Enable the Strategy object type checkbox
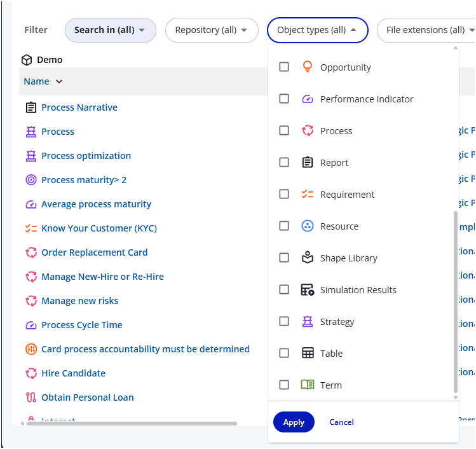The image size is (476, 449). pos(284,321)
